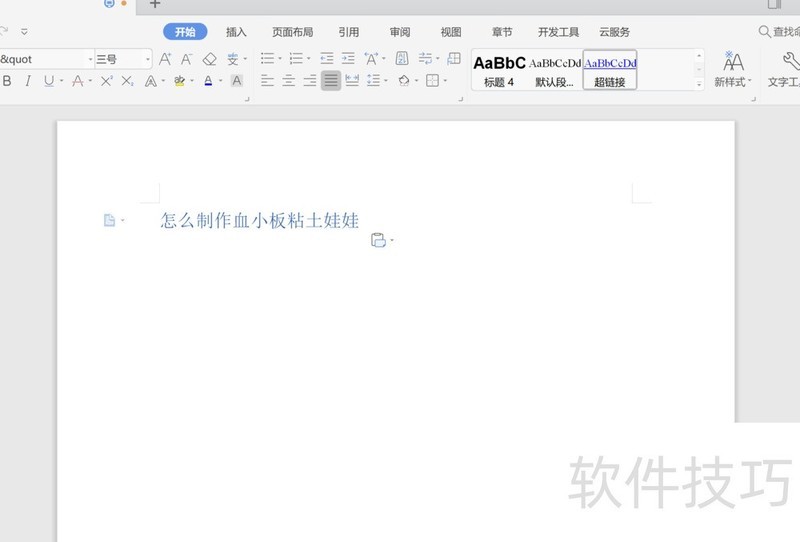Open the 页面布局 tab
This screenshot has width=800, height=542.
292,32
